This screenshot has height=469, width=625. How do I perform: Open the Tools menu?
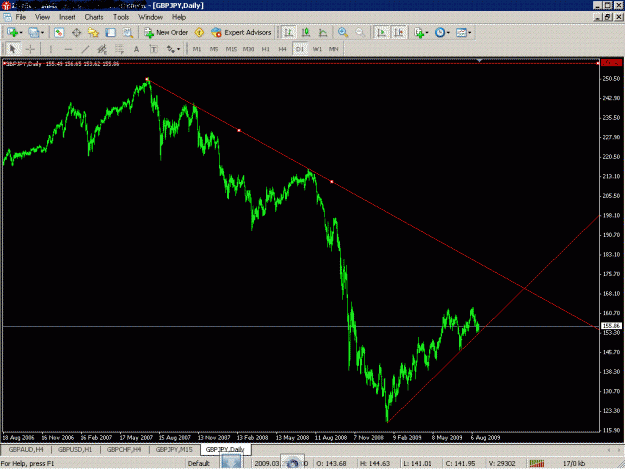click(x=121, y=17)
